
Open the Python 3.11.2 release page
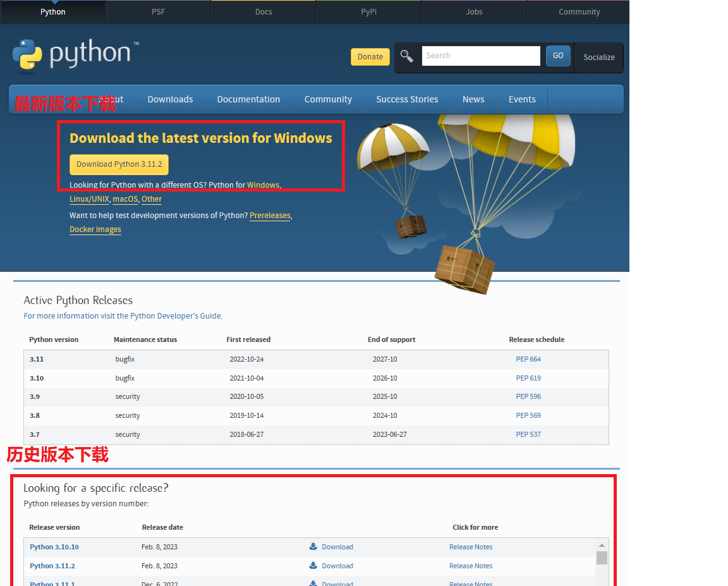tap(52, 566)
